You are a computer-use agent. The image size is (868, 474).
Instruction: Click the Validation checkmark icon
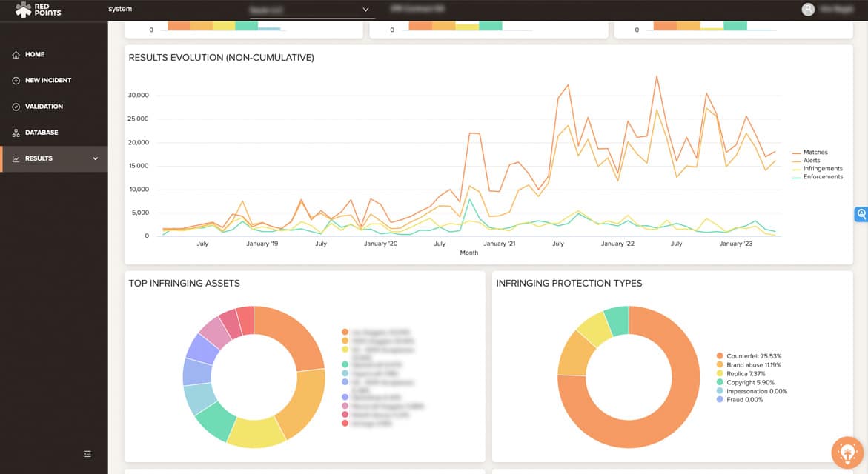(15, 106)
